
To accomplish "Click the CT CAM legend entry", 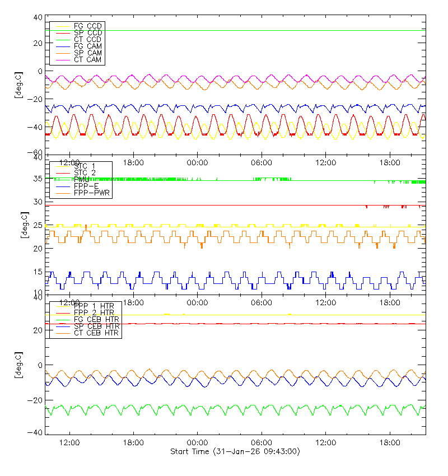I will 87,59.
